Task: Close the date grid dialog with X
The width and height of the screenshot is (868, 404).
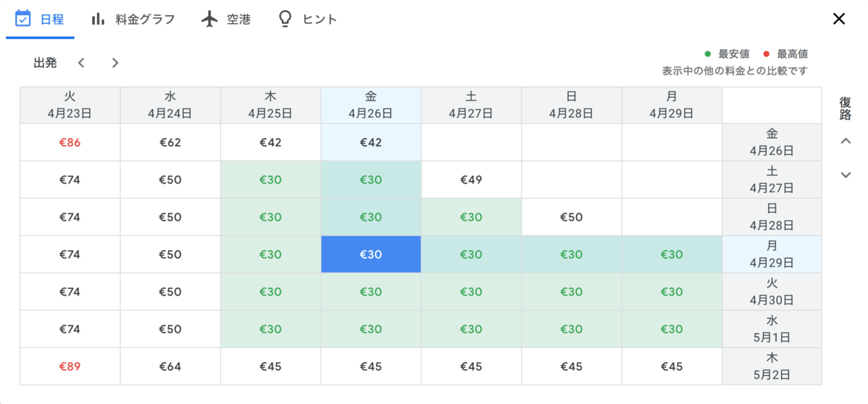Action: (x=839, y=19)
